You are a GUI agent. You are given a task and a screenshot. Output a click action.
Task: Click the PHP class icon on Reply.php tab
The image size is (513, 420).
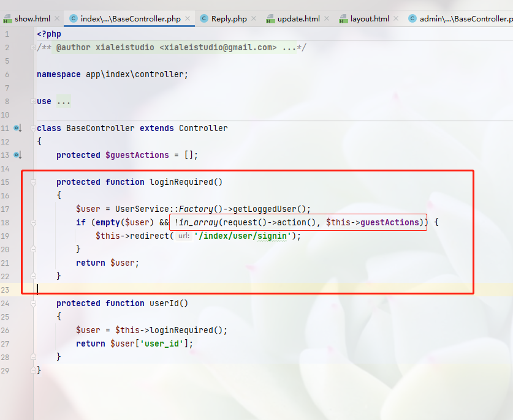(203, 18)
